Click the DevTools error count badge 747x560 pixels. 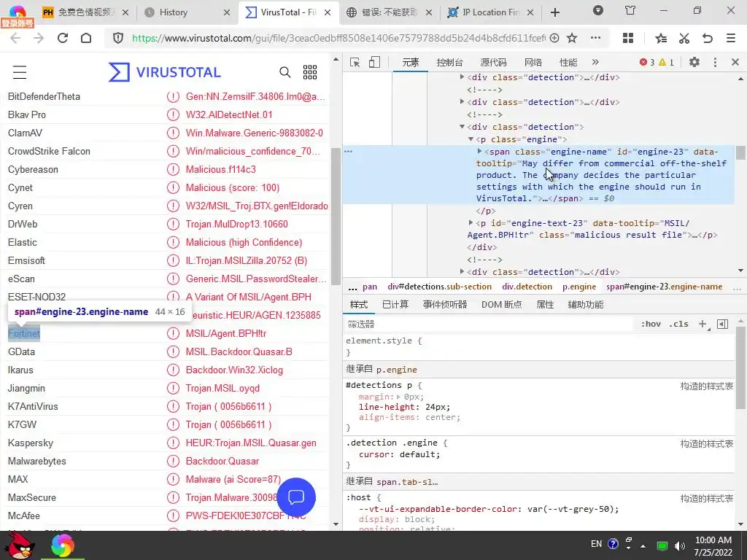647,62
